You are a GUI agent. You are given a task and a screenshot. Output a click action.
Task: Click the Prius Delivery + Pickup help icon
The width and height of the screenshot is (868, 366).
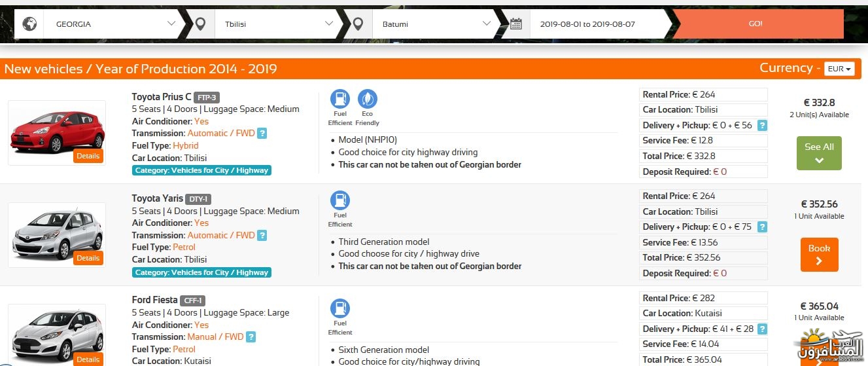(x=762, y=126)
